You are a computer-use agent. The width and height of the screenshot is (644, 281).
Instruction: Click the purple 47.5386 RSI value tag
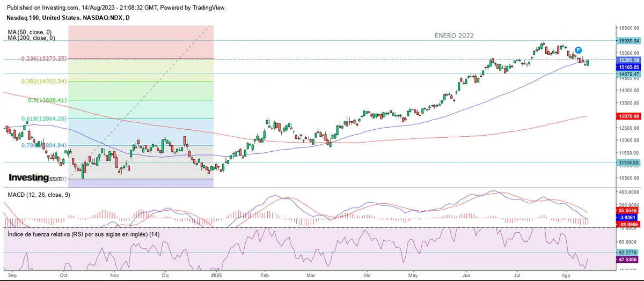(629, 259)
